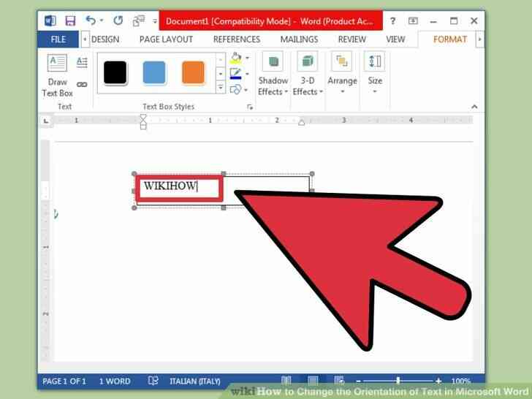Click the 1 WORD count

point(115,381)
